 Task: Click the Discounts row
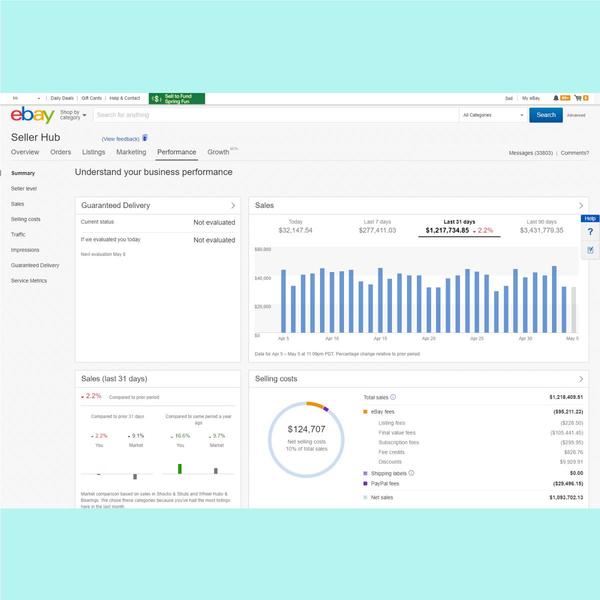click(x=481, y=462)
